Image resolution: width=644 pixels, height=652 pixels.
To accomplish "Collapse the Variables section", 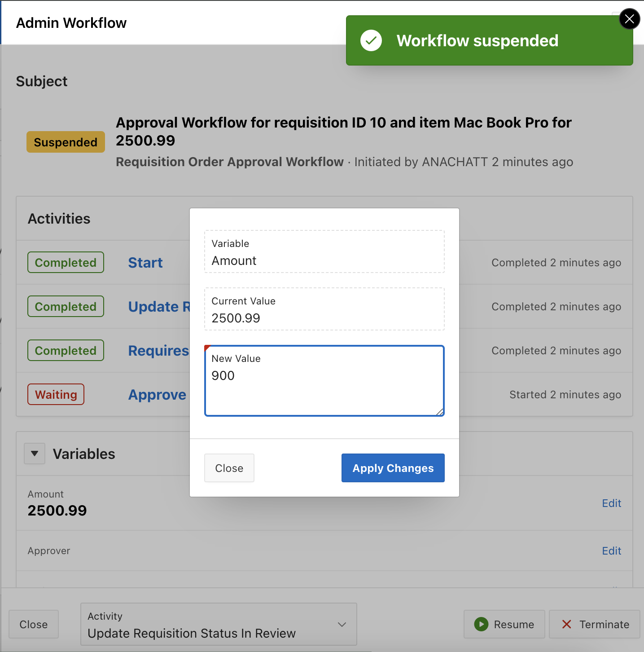I will coord(35,454).
